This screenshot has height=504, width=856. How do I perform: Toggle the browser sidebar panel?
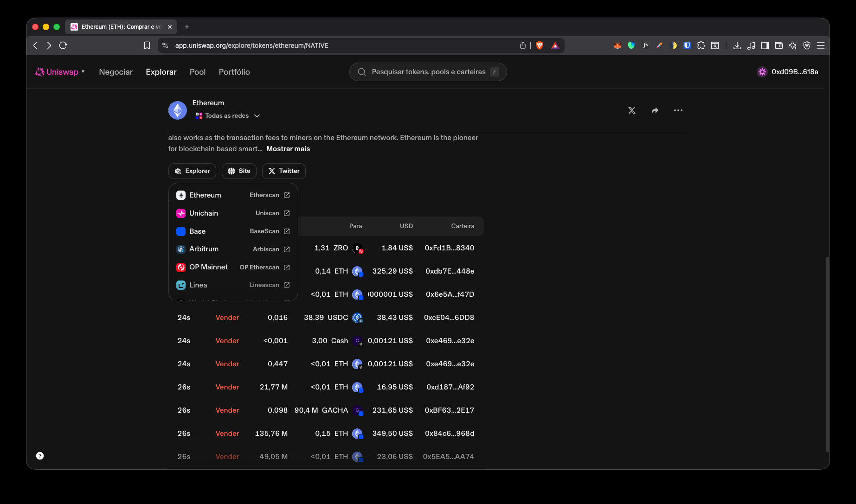pos(765,45)
